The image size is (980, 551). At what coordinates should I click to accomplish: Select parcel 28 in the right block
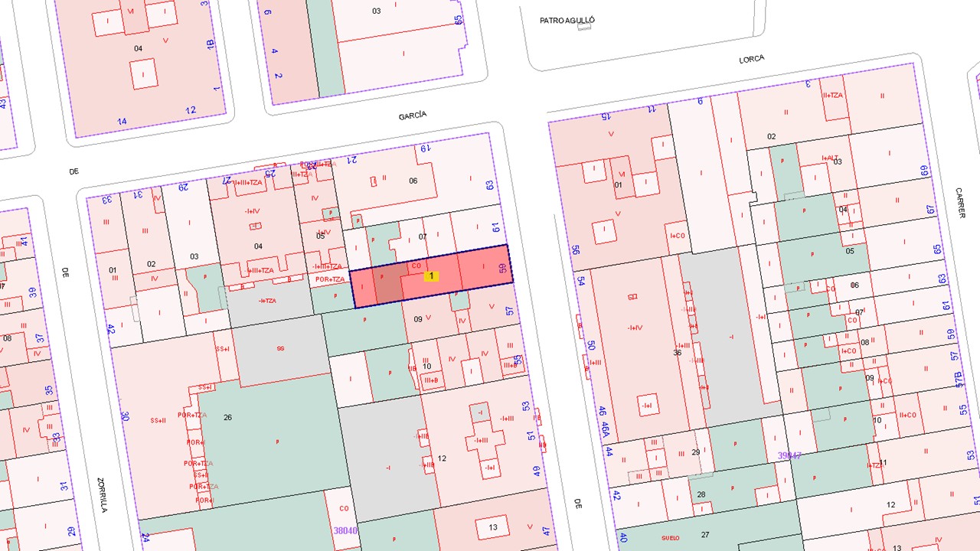click(x=700, y=495)
